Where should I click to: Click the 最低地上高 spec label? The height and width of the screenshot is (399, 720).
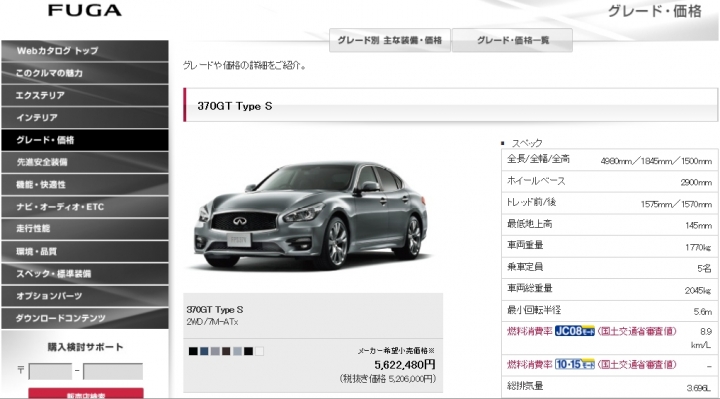coord(529,224)
